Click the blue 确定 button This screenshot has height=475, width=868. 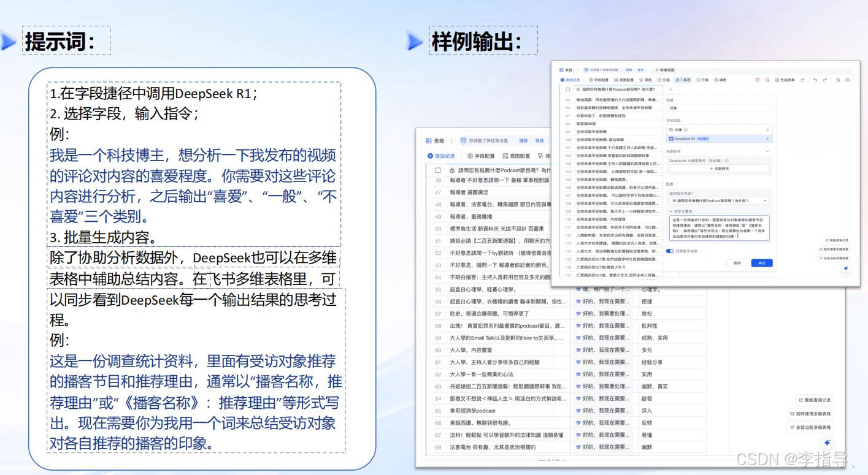pos(762,263)
